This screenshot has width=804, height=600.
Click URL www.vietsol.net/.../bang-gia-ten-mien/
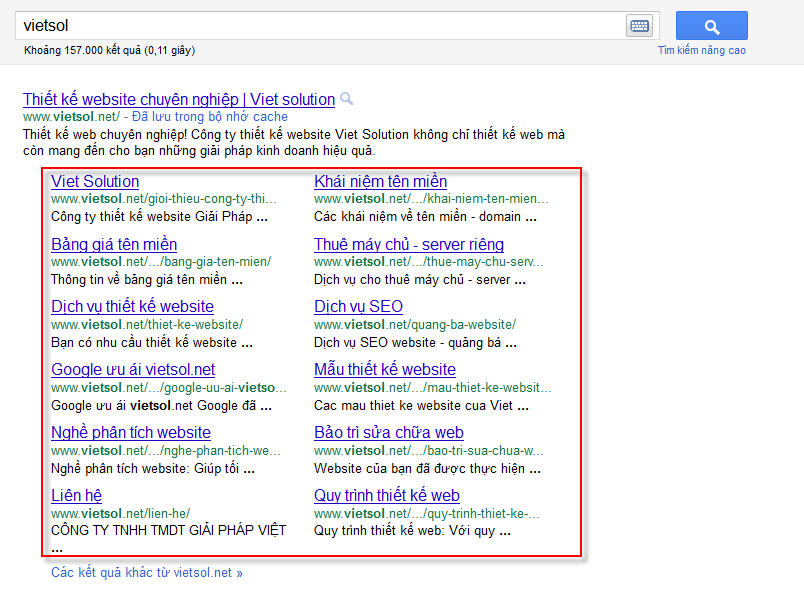161,262
